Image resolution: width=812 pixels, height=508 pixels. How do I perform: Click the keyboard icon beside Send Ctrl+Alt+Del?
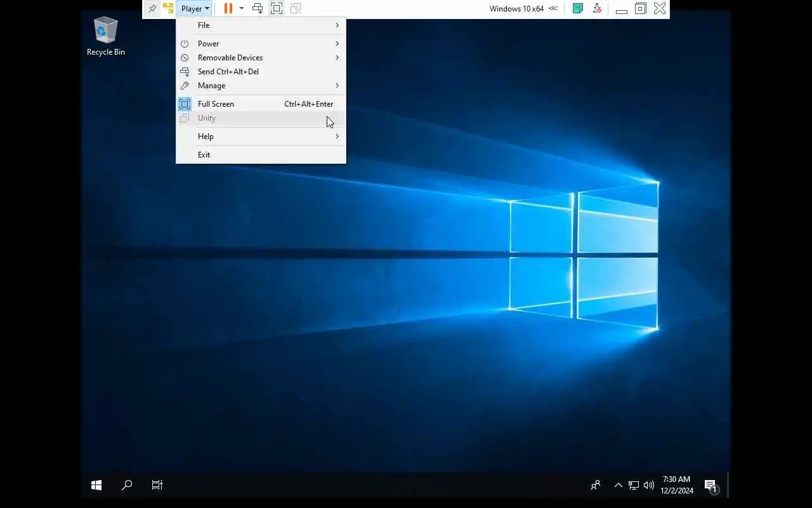pyautogui.click(x=185, y=72)
